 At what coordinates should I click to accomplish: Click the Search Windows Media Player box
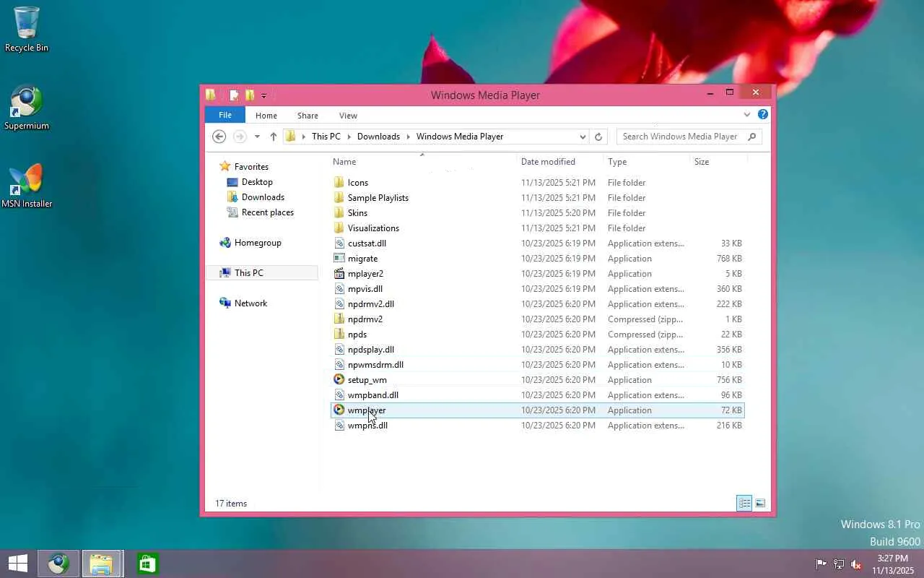(x=689, y=137)
